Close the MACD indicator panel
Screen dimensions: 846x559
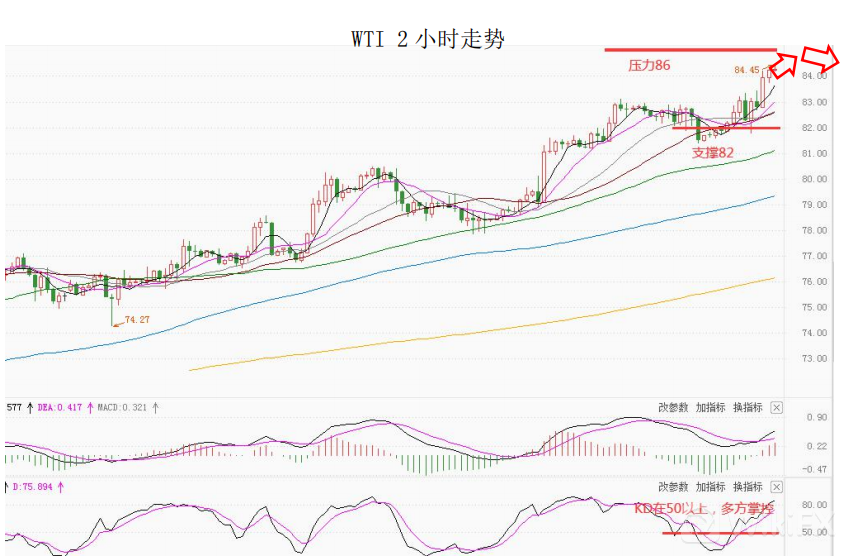coord(776,408)
